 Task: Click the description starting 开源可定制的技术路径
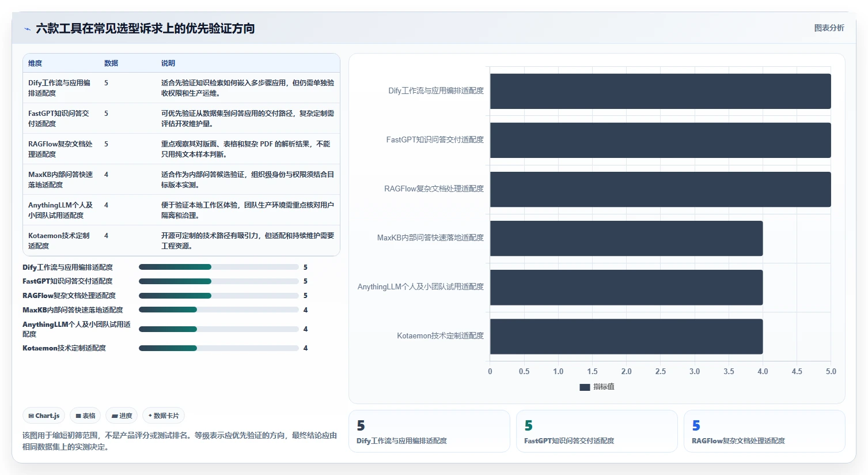(x=248, y=240)
